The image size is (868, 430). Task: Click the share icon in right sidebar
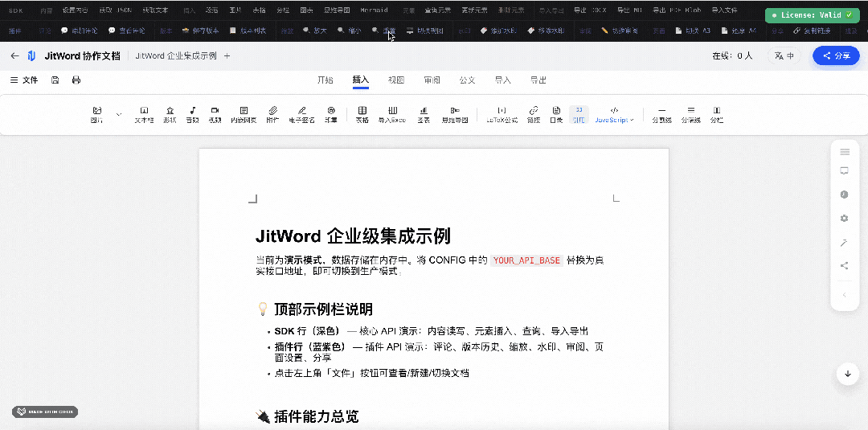pos(845,266)
